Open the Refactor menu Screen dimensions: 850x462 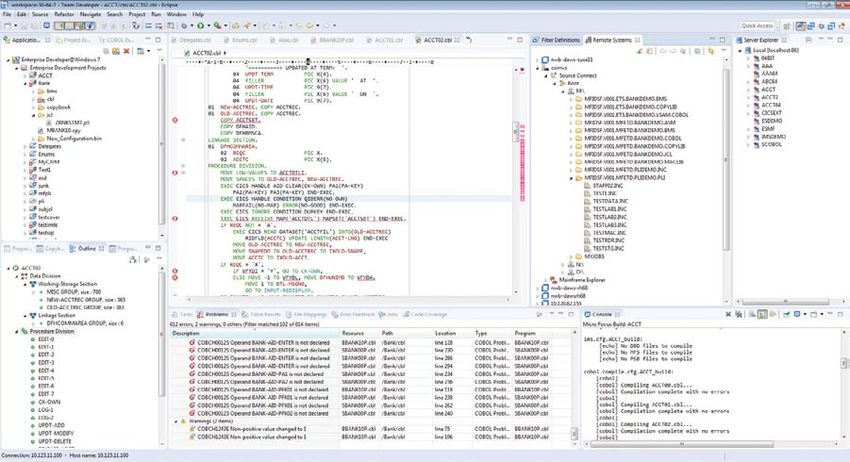[x=64, y=14]
